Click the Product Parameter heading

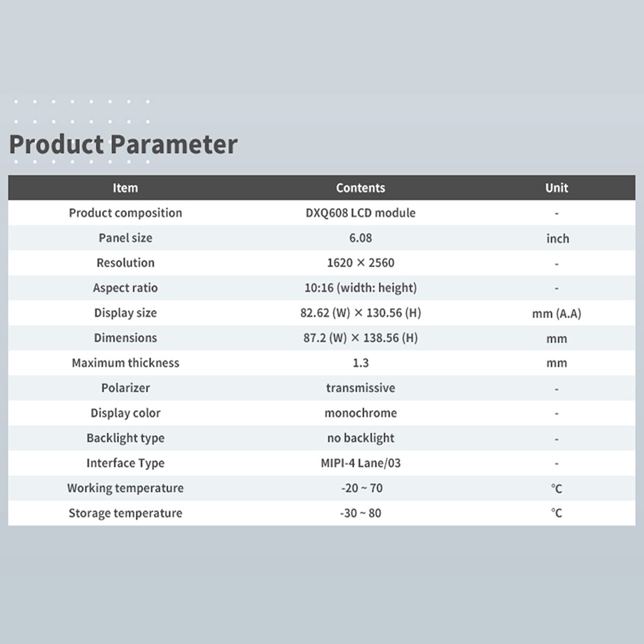pyautogui.click(x=123, y=144)
